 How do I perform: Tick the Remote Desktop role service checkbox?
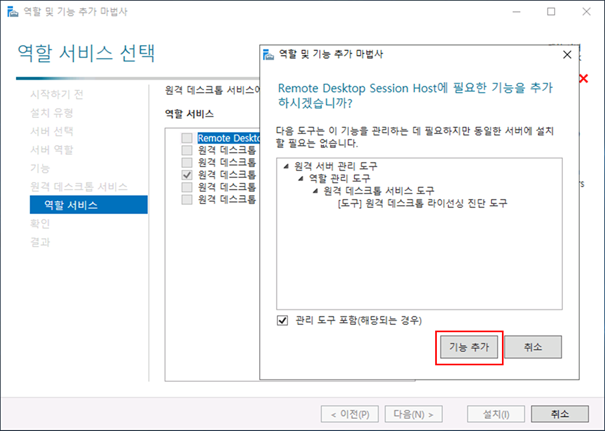pyautogui.click(x=187, y=138)
